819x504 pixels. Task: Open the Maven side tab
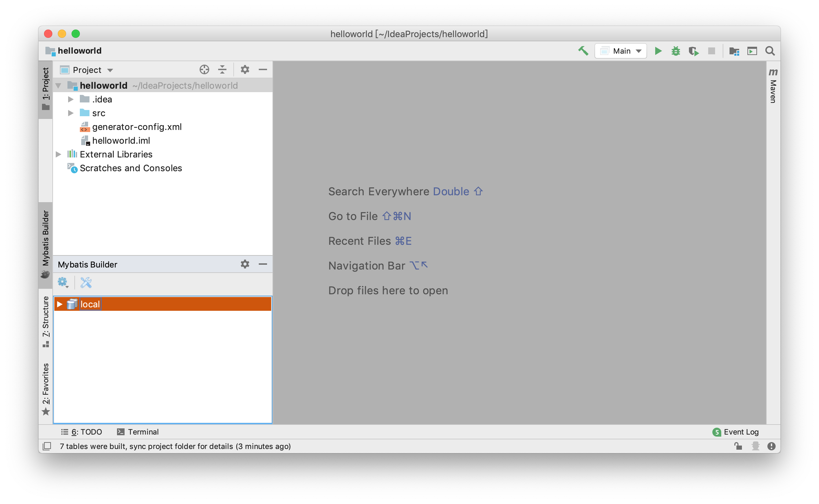pyautogui.click(x=773, y=86)
